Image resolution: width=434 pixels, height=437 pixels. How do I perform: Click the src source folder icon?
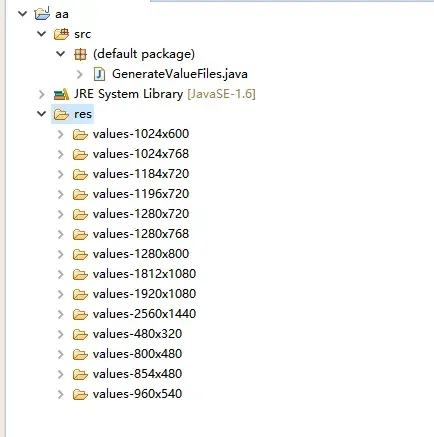pyautogui.click(x=61, y=34)
